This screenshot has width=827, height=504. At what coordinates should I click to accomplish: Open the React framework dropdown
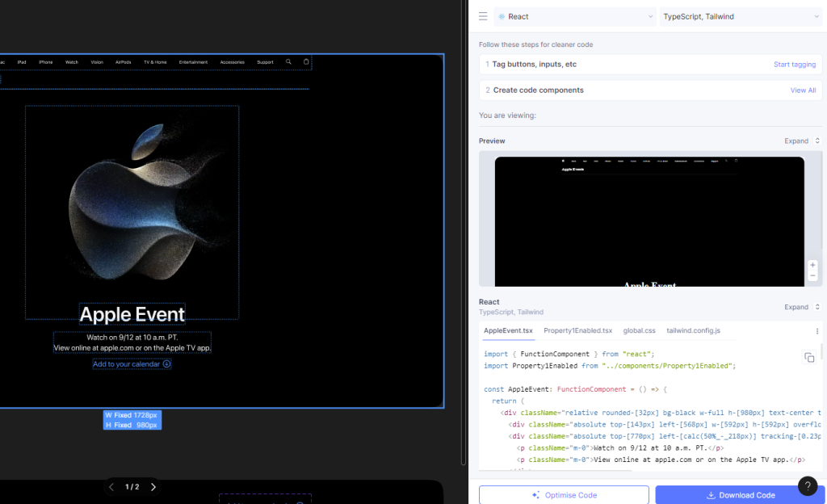tap(575, 16)
